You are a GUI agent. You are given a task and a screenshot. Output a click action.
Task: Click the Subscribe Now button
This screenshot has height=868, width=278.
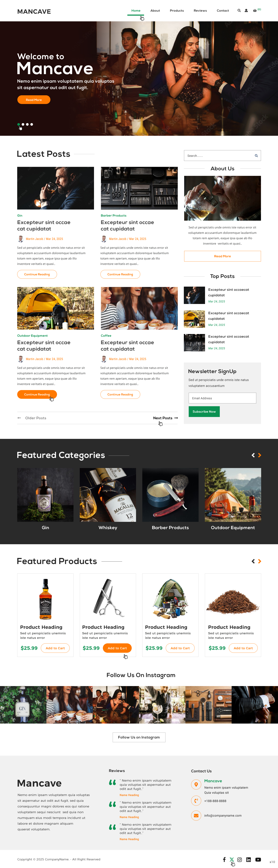click(204, 411)
